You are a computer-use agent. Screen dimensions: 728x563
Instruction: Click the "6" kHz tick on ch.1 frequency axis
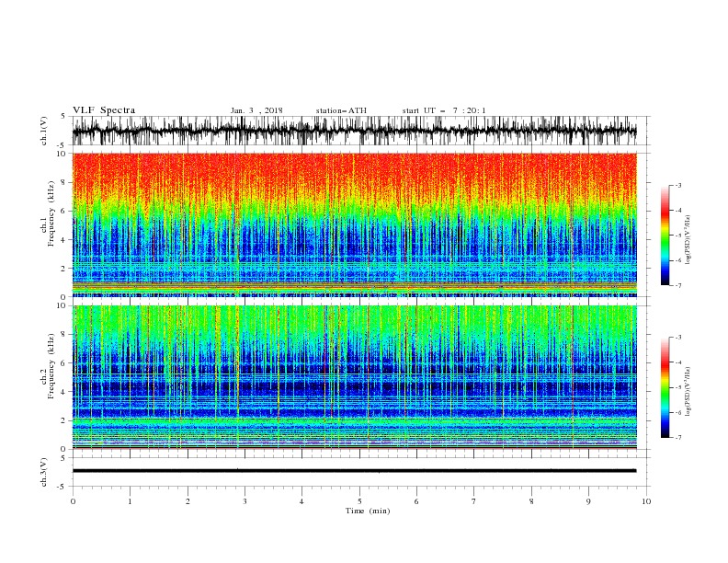point(63,211)
